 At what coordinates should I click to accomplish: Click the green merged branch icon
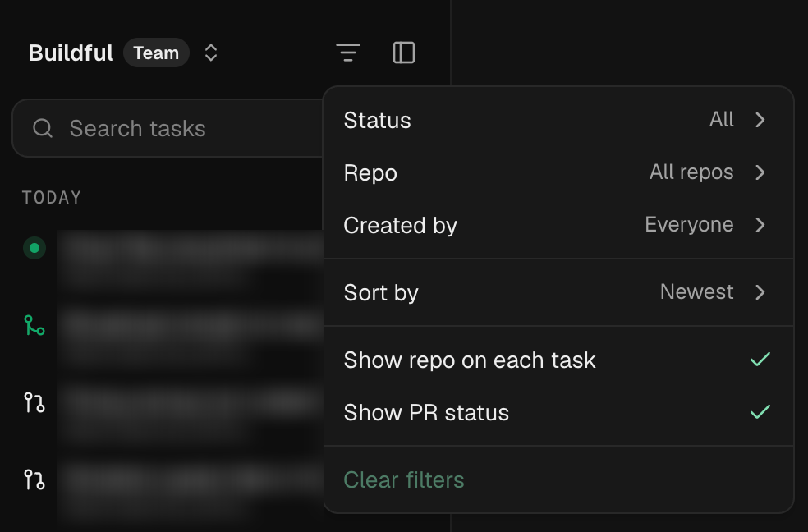34,325
